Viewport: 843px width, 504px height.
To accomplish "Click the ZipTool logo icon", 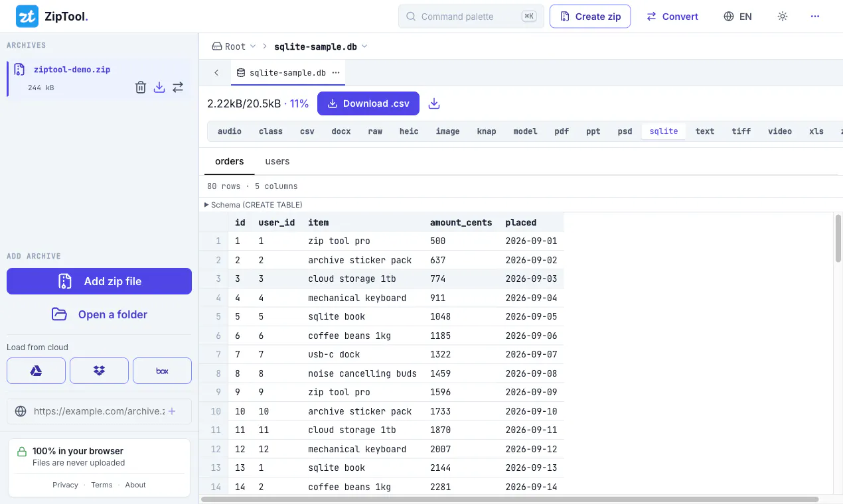I will [27, 17].
